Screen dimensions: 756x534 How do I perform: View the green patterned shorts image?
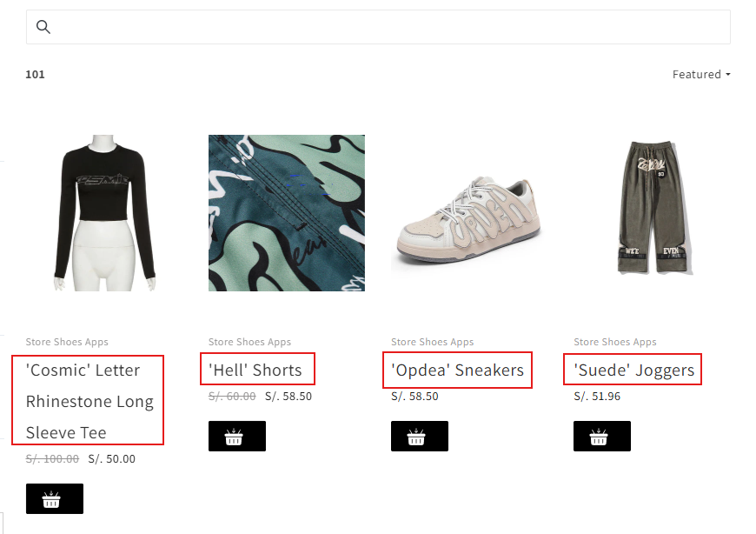287,213
